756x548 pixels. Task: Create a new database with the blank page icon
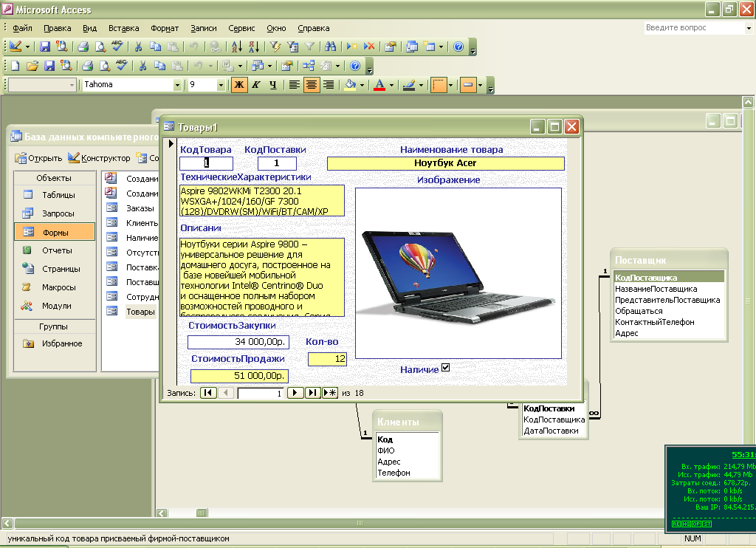pyautogui.click(x=15, y=66)
